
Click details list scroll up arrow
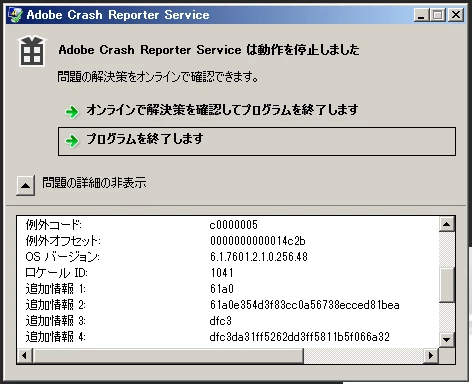[x=446, y=224]
